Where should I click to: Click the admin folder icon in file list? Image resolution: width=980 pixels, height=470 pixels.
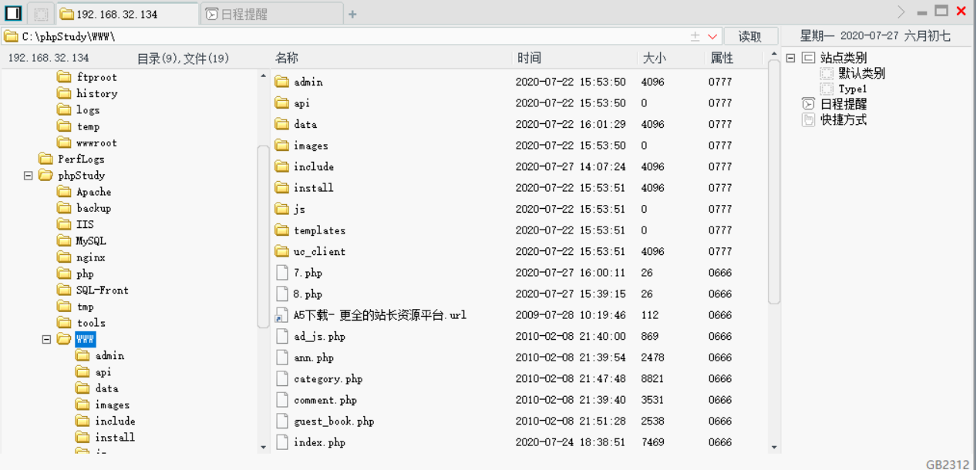click(282, 82)
